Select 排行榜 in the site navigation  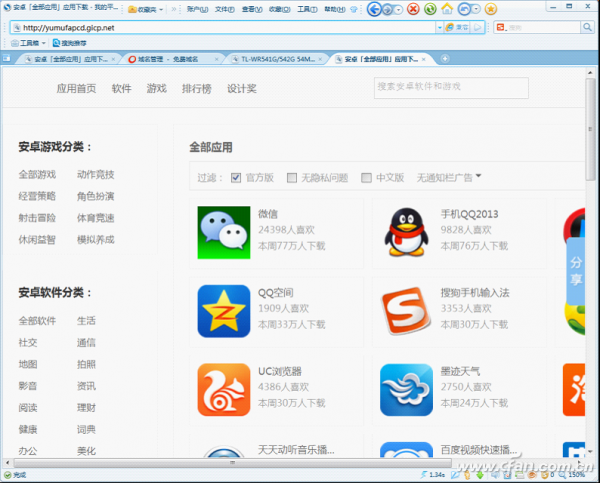(x=199, y=88)
